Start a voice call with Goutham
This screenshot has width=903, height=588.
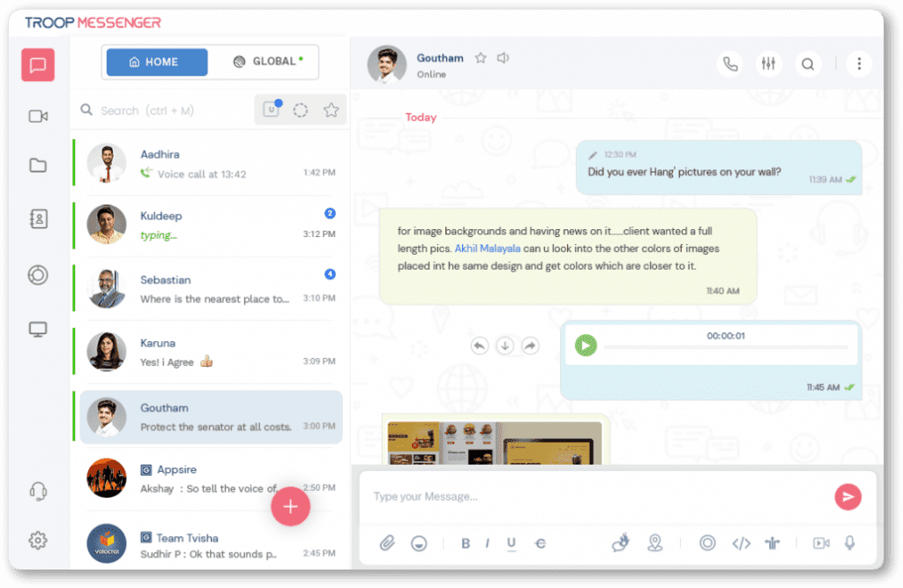(x=729, y=63)
